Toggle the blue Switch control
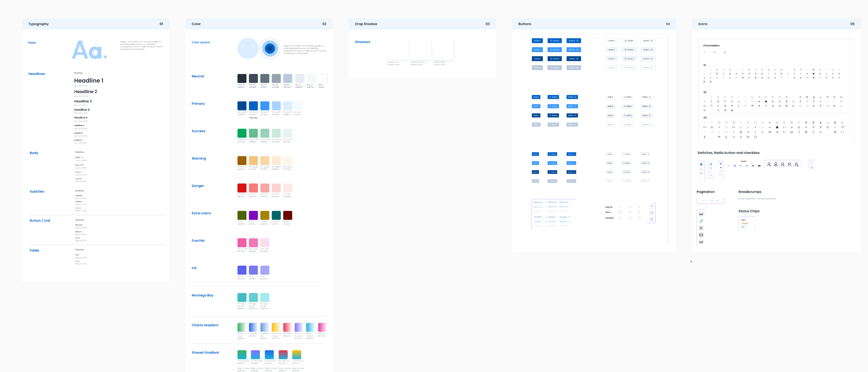Viewport: 868px width, 372px height. click(x=735, y=166)
